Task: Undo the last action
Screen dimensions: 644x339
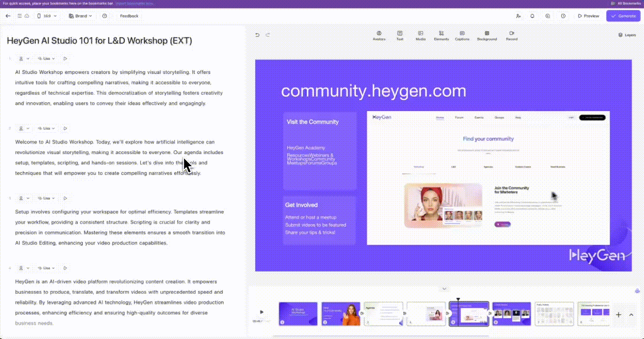Action: tap(258, 35)
